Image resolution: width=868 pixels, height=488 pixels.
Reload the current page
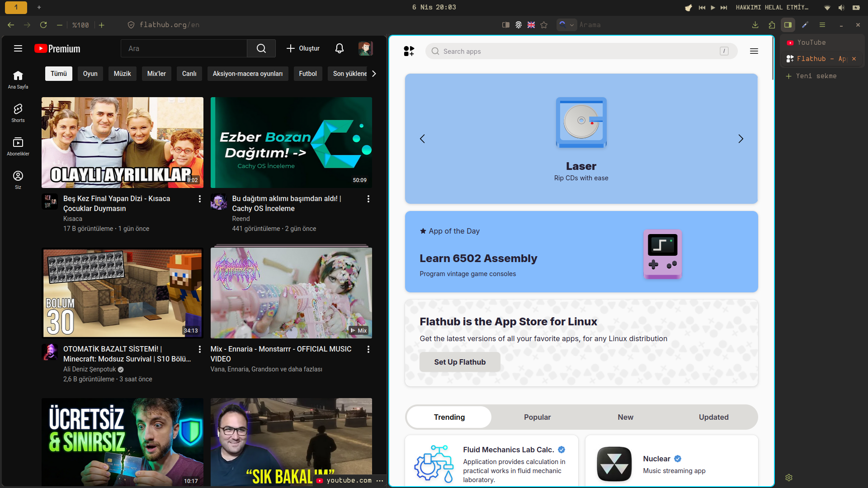click(43, 25)
